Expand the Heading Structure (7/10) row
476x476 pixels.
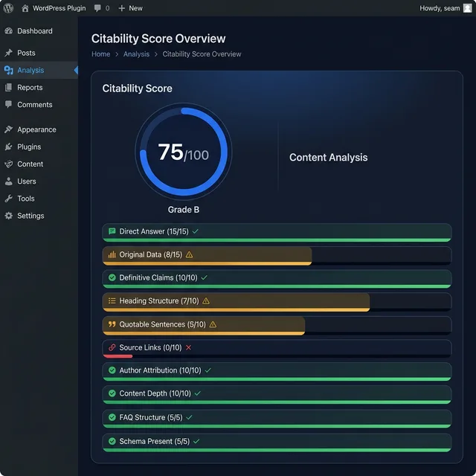tap(276, 301)
